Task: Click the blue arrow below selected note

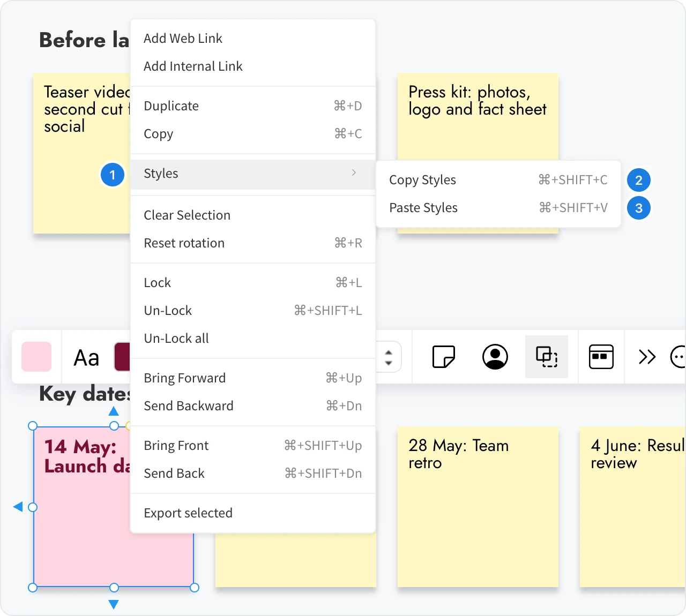Action: pos(114,604)
